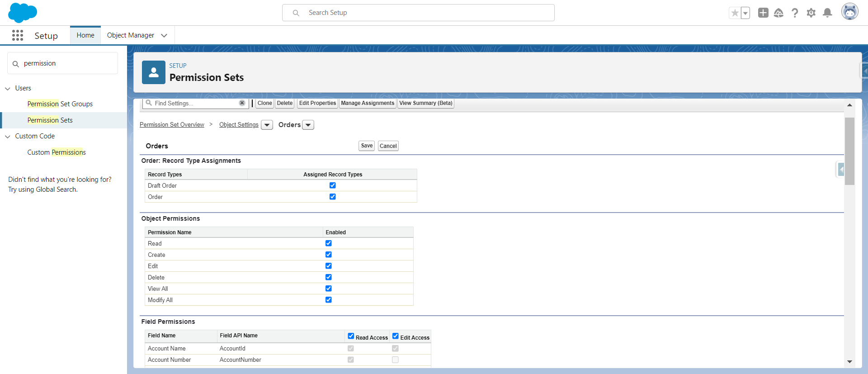Clear the Find Settings search box

point(242,103)
